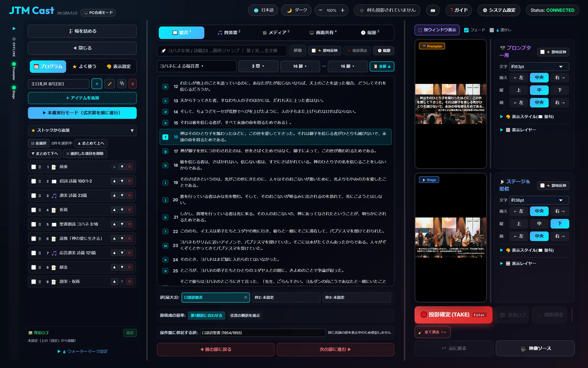This screenshot has height=368, width=588.
Task: Open システム設定
Action: 499,10
